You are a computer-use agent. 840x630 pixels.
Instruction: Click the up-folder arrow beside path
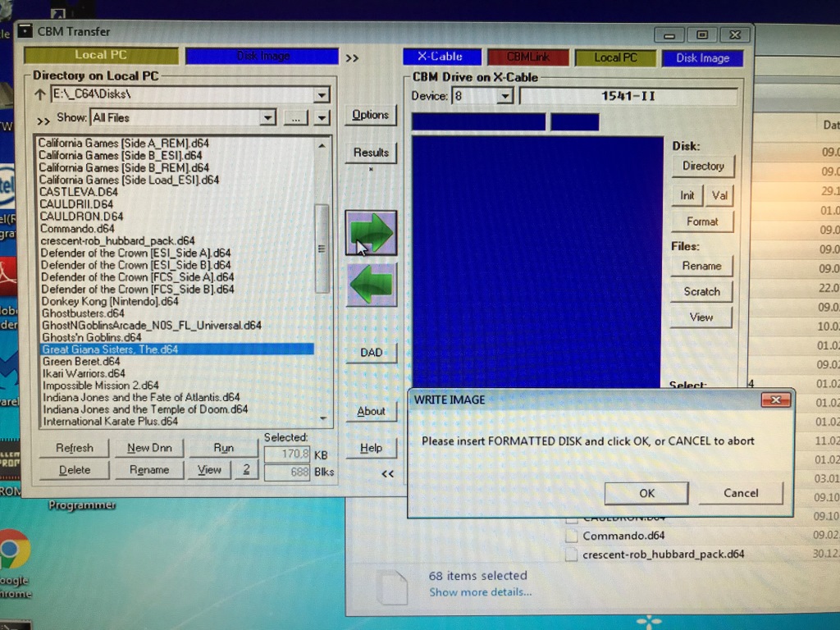point(39,95)
